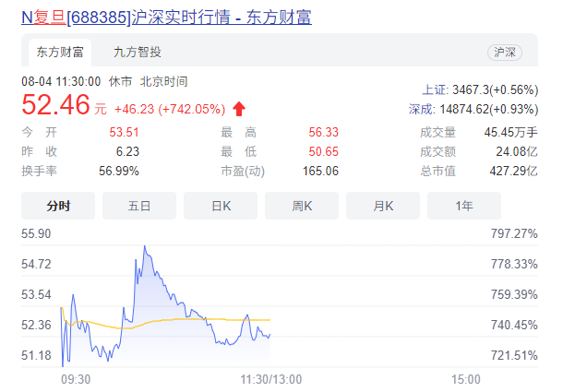This screenshot has height=392, width=563.
Task: Click the 52.36 price axis label
Action: click(36, 325)
